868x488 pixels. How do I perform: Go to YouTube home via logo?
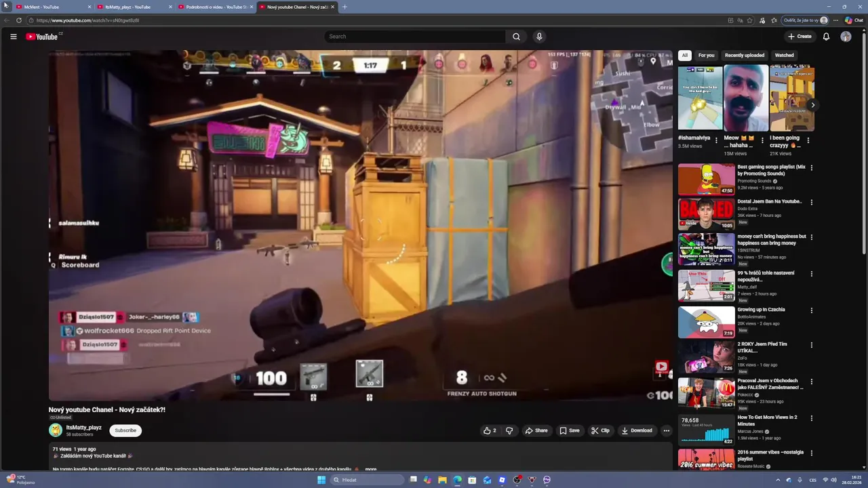43,37
